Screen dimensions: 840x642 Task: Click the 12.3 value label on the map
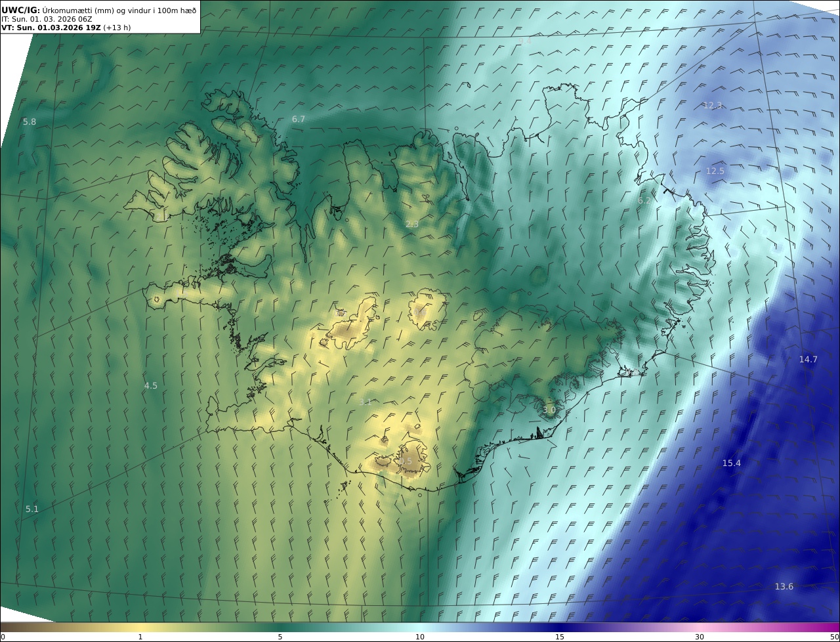point(713,105)
